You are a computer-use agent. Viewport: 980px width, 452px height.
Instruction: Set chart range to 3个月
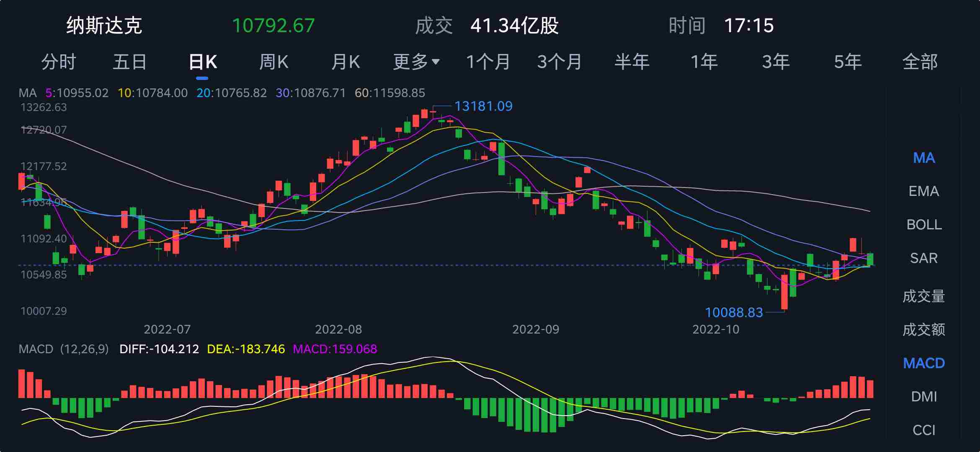click(560, 62)
